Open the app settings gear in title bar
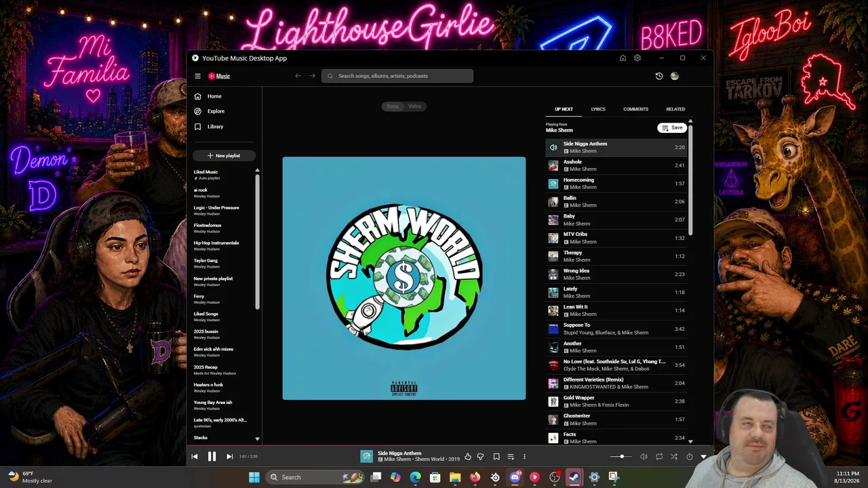The width and height of the screenshot is (868, 488). tap(637, 58)
